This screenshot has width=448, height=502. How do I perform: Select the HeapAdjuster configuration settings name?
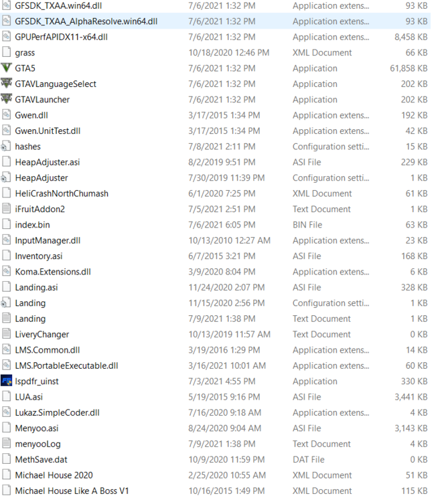tap(42, 178)
